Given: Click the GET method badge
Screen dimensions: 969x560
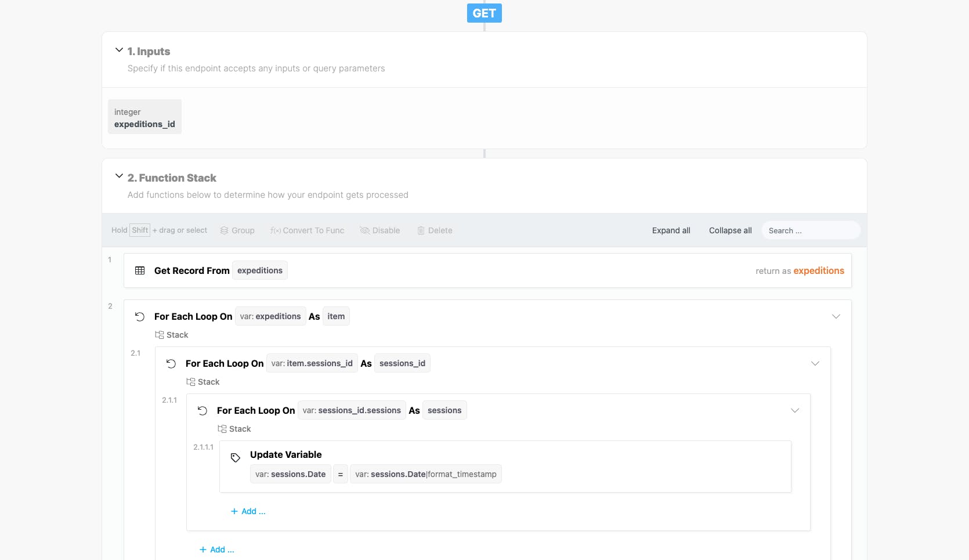Looking at the screenshot, I should 484,13.
